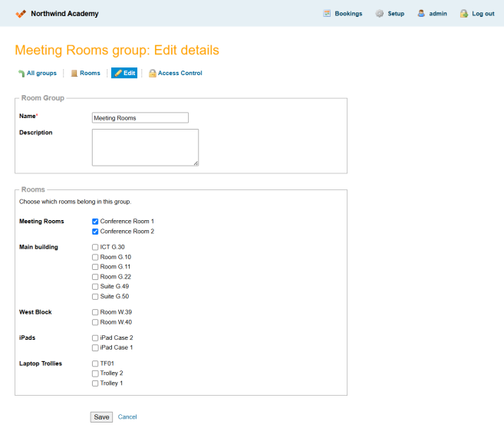Open the Access Control tab
This screenshot has width=504, height=431.
click(180, 74)
